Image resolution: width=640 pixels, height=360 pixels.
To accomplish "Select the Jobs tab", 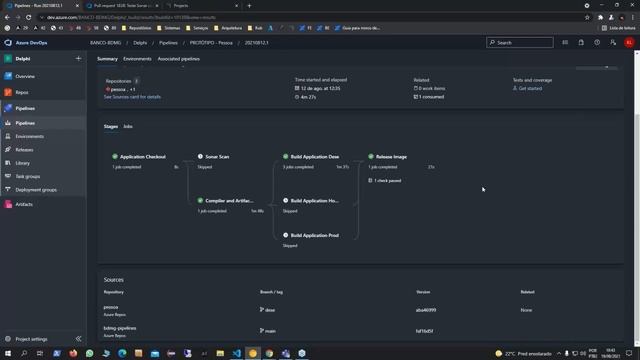I will click(128, 127).
